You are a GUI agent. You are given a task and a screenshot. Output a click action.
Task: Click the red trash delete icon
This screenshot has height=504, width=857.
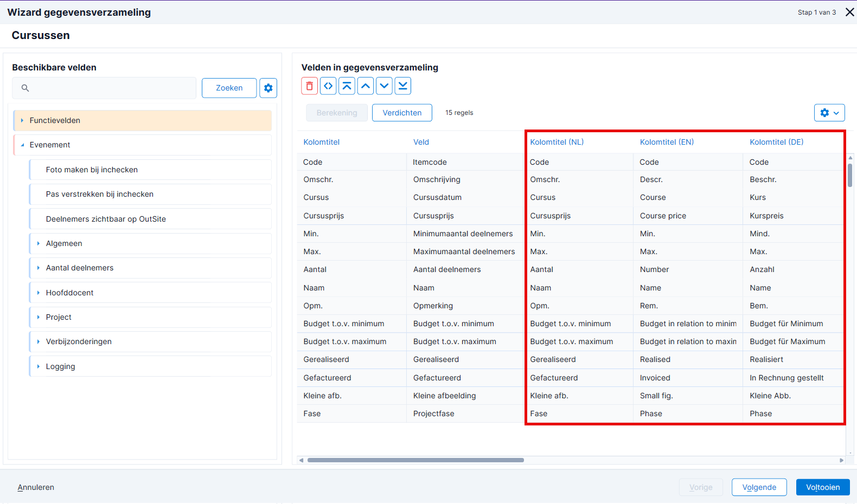(x=309, y=86)
